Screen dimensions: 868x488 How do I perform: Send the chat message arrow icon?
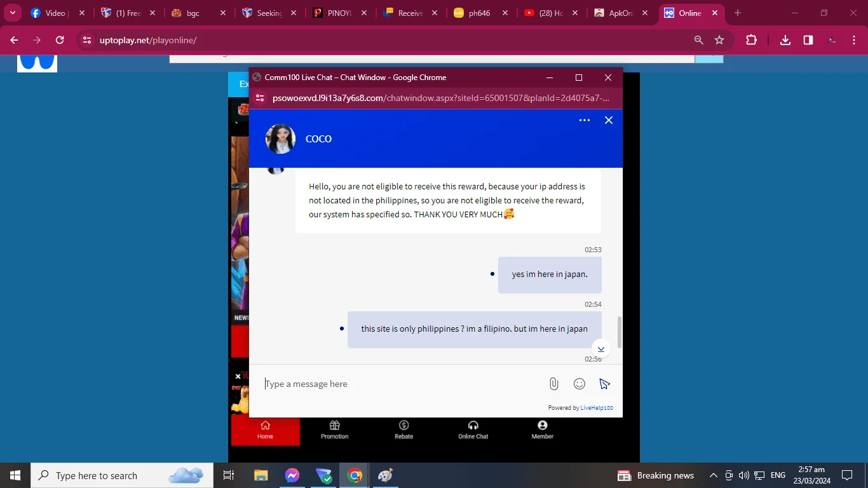604,384
